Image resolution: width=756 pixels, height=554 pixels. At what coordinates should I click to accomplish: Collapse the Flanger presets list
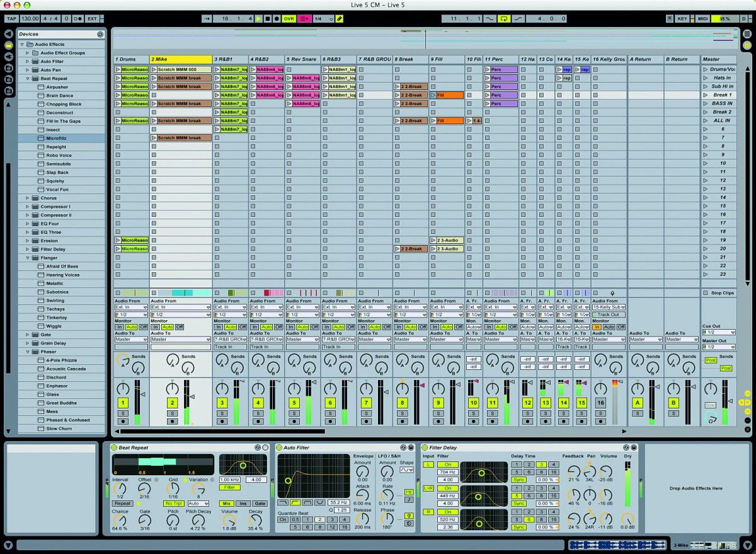click(x=28, y=258)
